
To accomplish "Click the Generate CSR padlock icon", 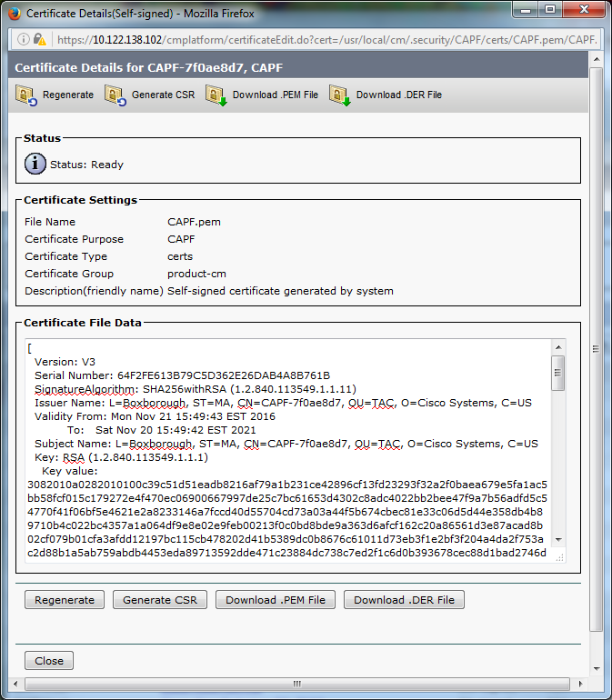I will click(115, 95).
